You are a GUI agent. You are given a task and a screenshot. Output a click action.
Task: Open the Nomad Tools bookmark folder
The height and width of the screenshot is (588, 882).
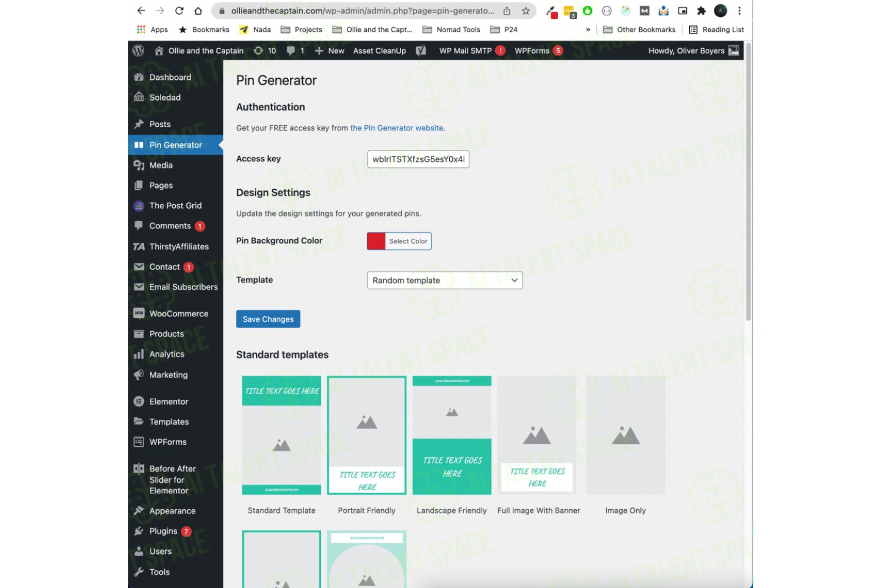(x=451, y=29)
